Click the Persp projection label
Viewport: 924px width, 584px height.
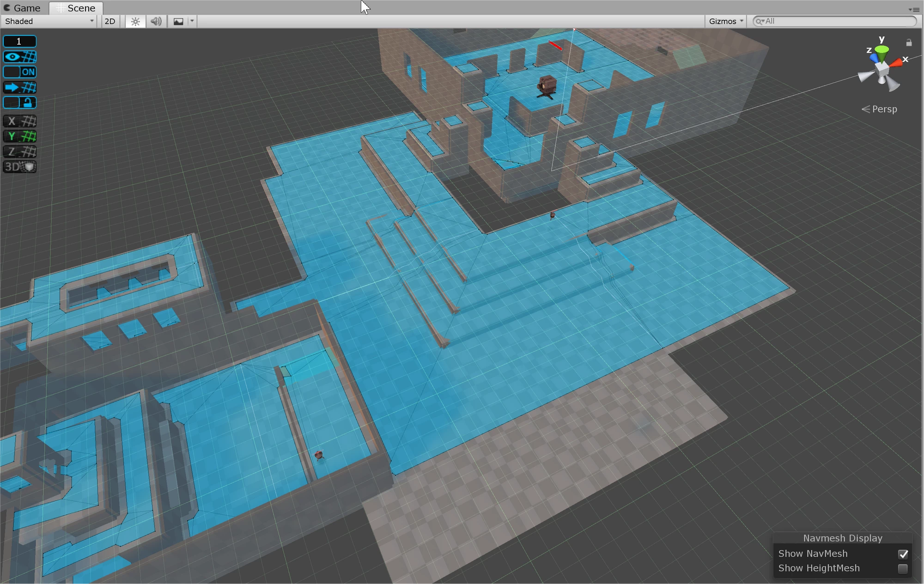884,109
